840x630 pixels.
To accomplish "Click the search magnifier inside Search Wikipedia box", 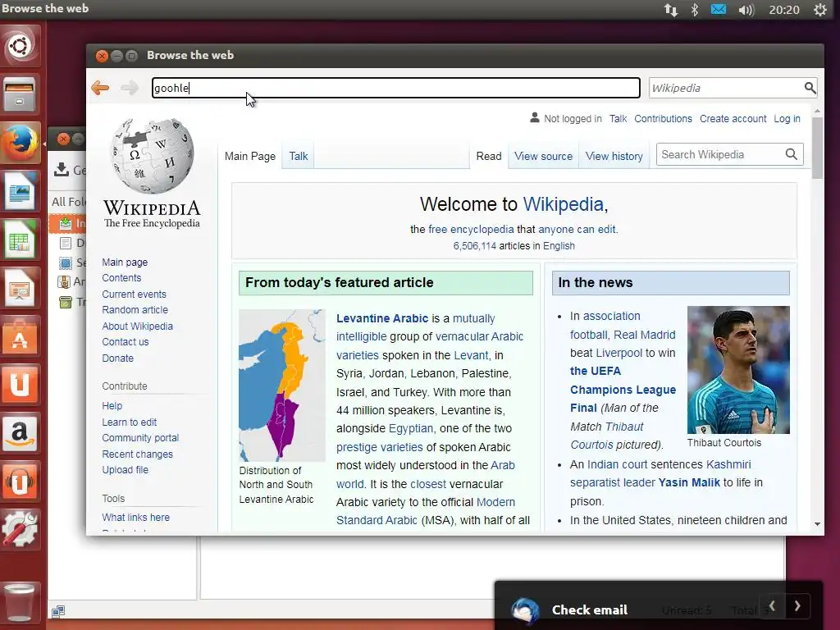I will pyautogui.click(x=792, y=154).
